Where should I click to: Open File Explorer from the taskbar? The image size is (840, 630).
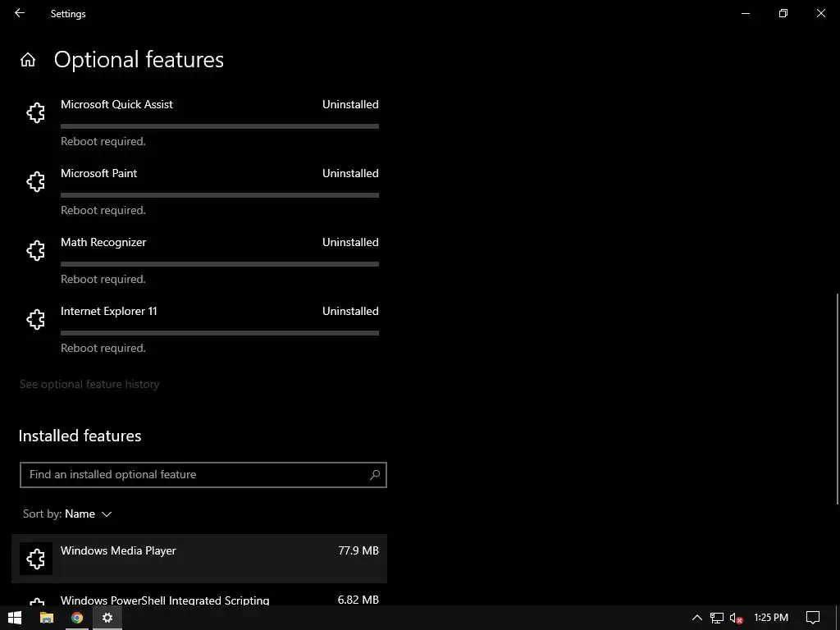click(x=47, y=618)
